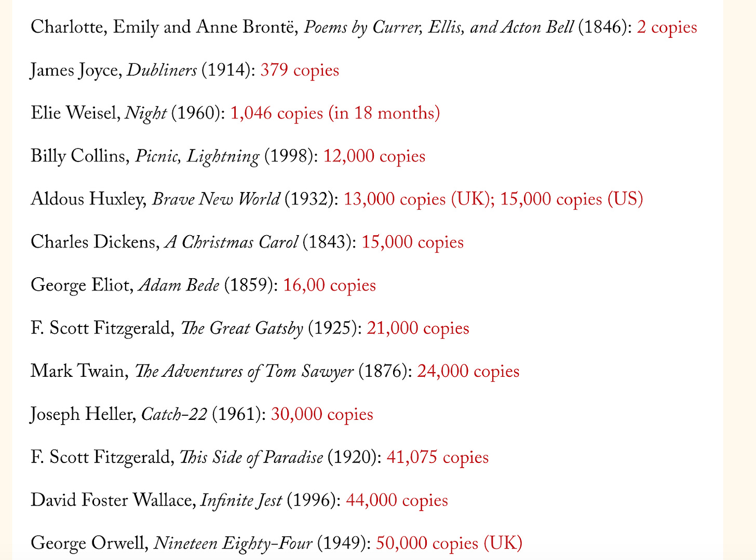Click the author name "David Foster Wallace"
Viewport: 756px width, 560px height.
112,500
